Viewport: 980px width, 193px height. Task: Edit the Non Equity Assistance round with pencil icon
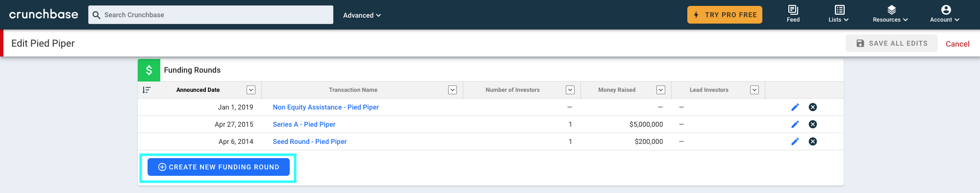point(795,107)
